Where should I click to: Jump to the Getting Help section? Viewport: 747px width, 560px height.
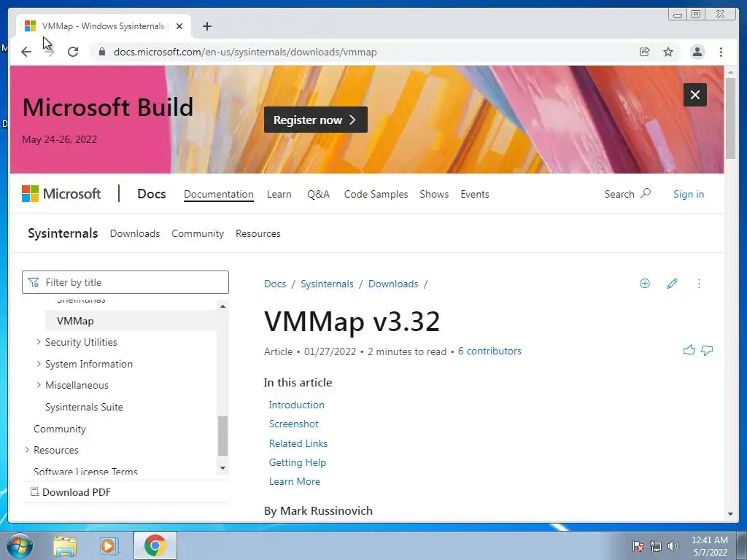pyautogui.click(x=298, y=462)
